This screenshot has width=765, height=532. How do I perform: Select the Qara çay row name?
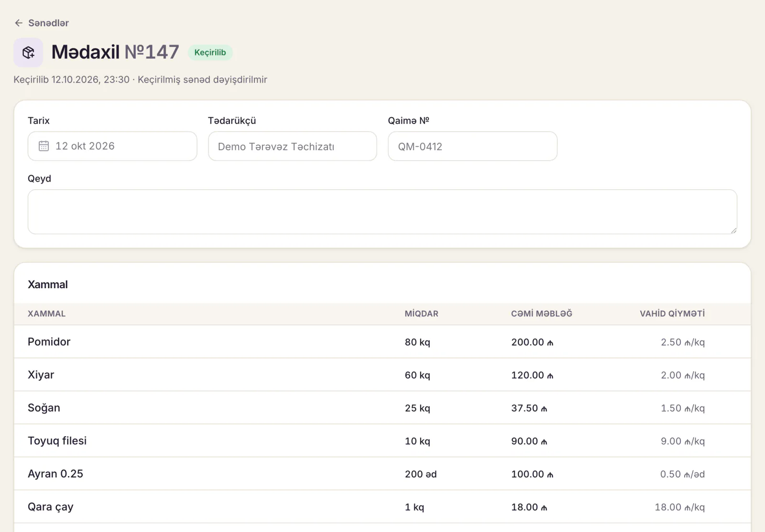pos(51,507)
